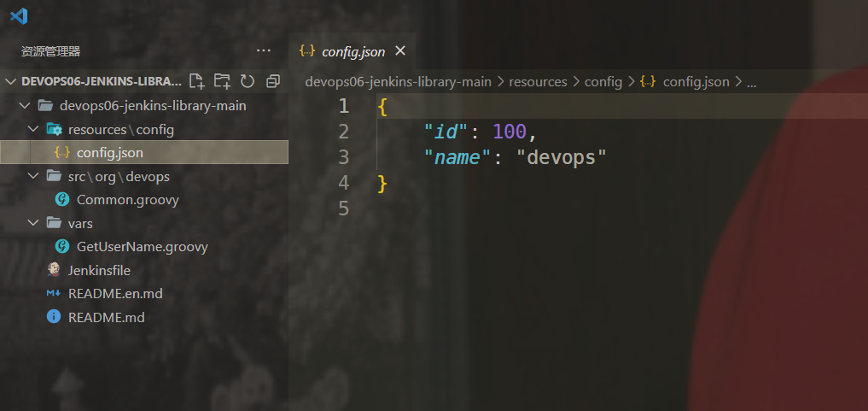The width and height of the screenshot is (868, 411).
Task: Click breadcrumb config folder segment
Action: (x=603, y=82)
